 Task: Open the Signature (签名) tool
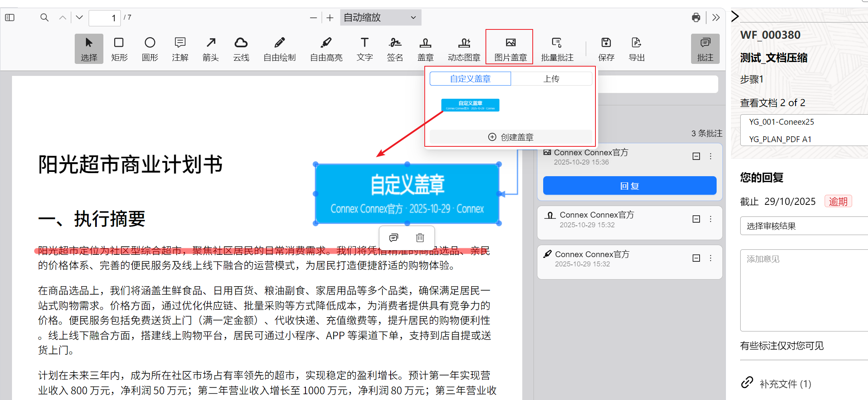(395, 48)
